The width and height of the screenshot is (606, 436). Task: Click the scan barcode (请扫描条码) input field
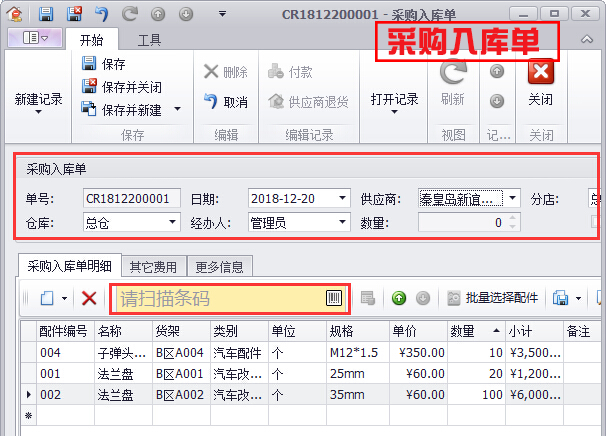[220, 298]
